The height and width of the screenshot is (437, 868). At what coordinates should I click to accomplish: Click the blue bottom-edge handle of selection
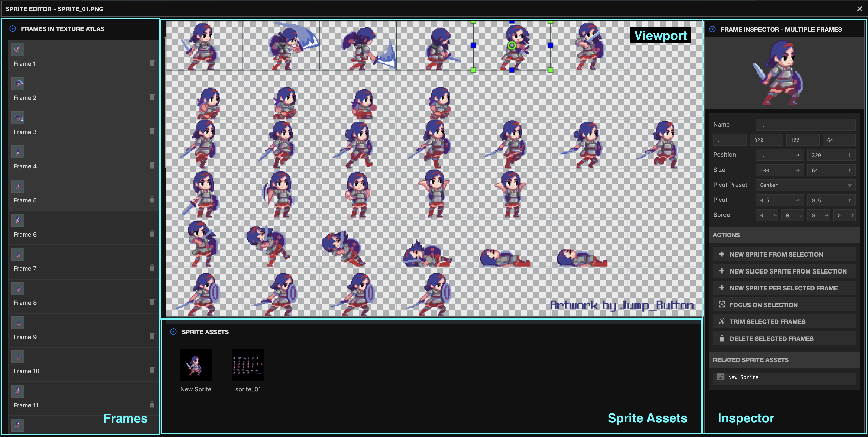point(512,70)
